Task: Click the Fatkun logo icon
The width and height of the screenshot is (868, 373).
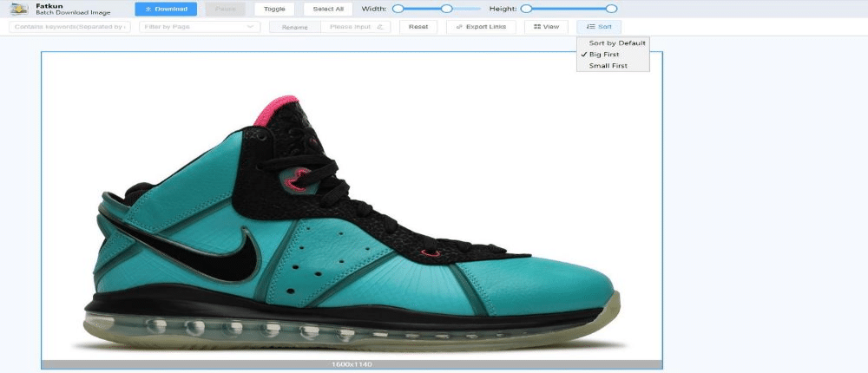Action: coord(19,9)
